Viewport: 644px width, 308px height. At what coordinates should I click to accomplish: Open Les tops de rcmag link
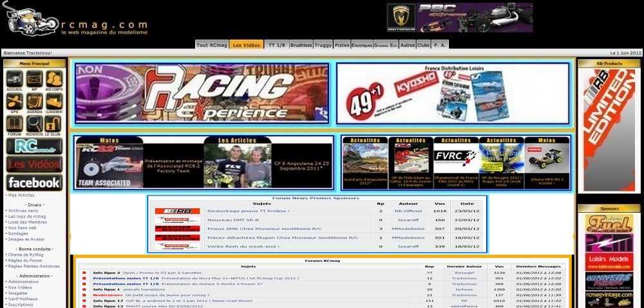point(27,217)
